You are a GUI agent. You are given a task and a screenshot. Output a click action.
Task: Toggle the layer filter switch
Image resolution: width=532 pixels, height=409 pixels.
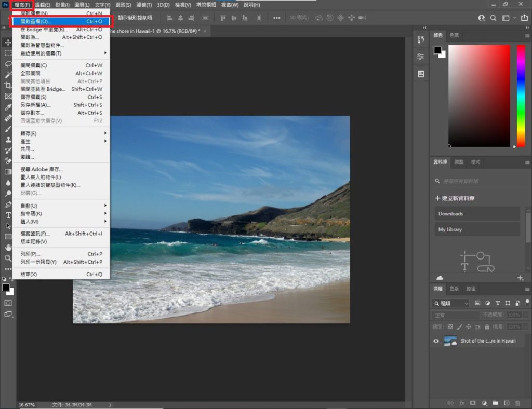527,302
